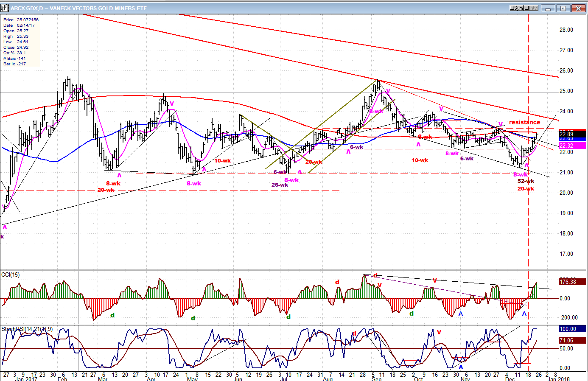Click the Sep label on date axis
588x381 pixels.
[x=376, y=379]
